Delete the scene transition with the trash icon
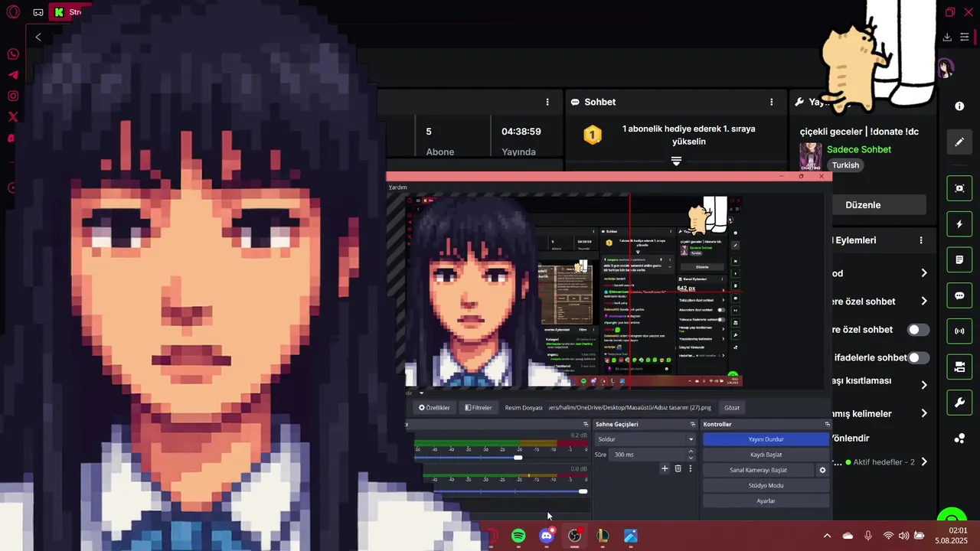 [x=678, y=468]
